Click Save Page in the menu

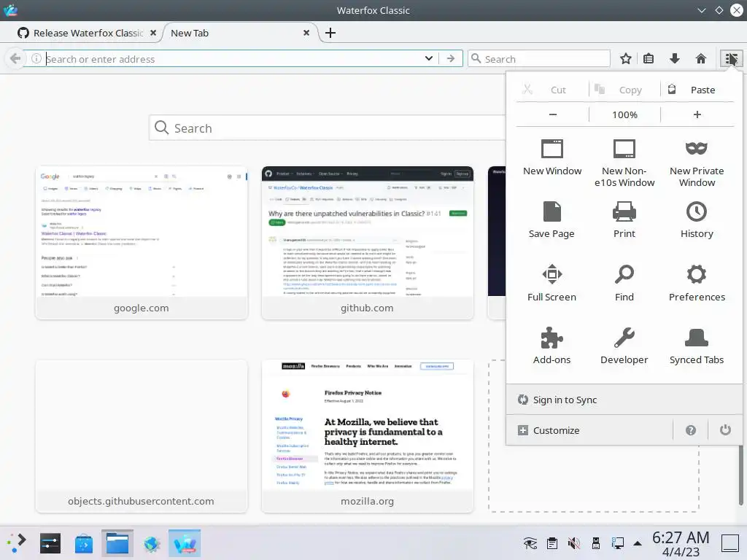[551, 220]
